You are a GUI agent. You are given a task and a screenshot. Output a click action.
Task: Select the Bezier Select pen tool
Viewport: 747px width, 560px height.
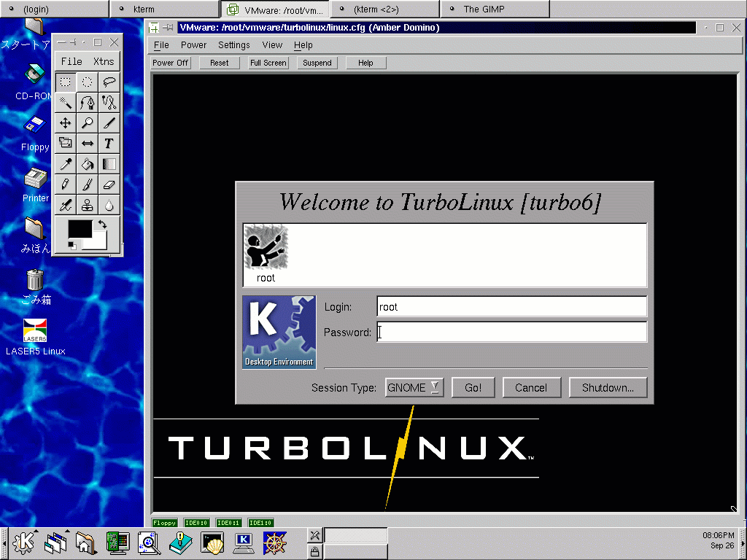pos(88,102)
